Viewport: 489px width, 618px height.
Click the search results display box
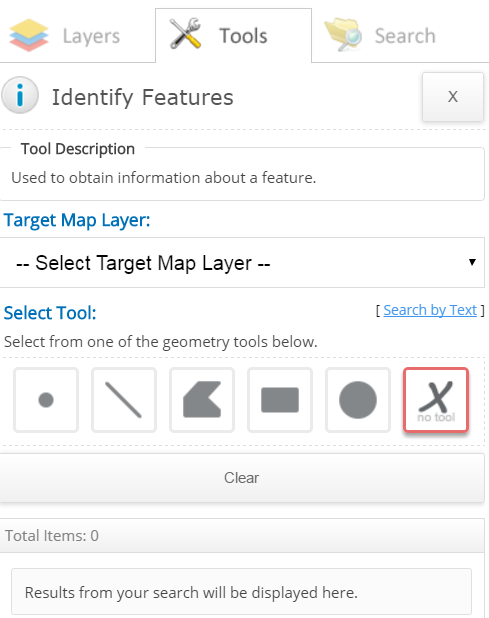click(241, 592)
